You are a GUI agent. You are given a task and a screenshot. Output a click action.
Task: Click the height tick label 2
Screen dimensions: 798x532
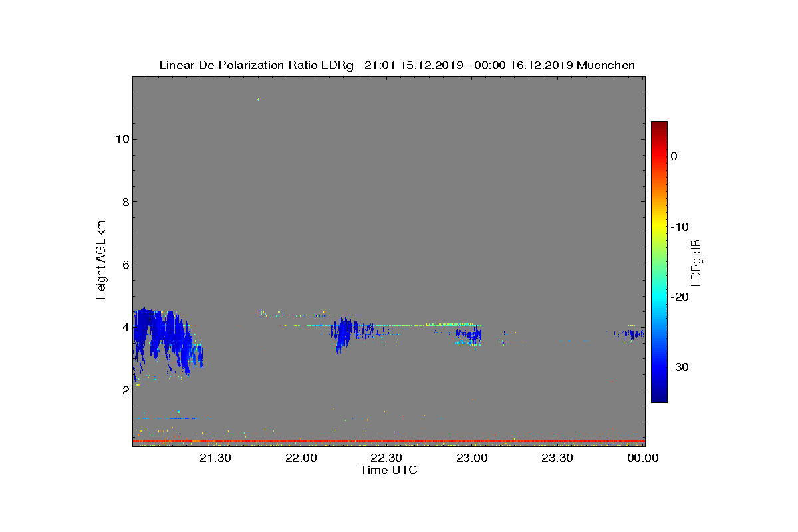pyautogui.click(x=125, y=390)
